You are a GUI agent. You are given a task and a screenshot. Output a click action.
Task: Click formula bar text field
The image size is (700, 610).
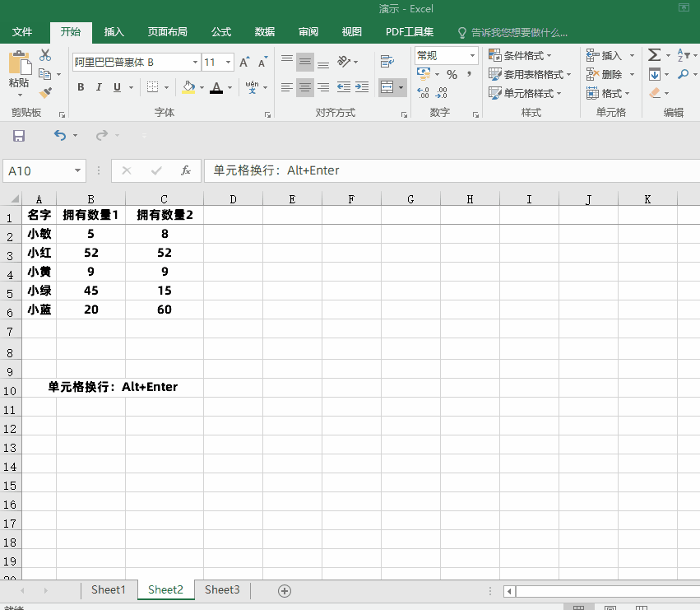tap(452, 170)
